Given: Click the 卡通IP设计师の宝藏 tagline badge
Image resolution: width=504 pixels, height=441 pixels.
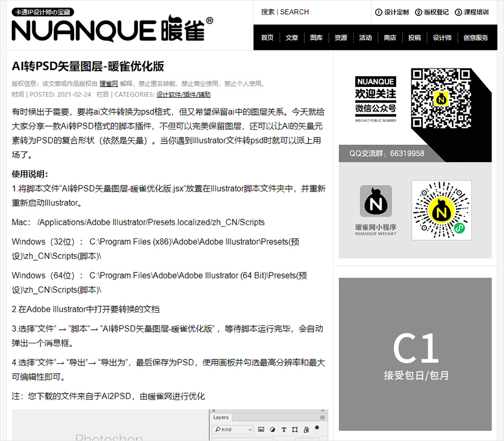Looking at the screenshot, I should (43, 12).
